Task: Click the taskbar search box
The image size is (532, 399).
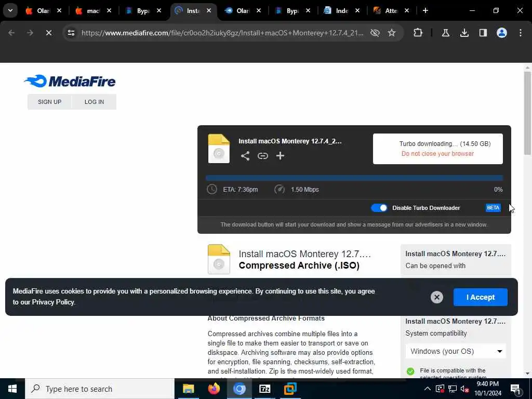Action: [x=100, y=389]
